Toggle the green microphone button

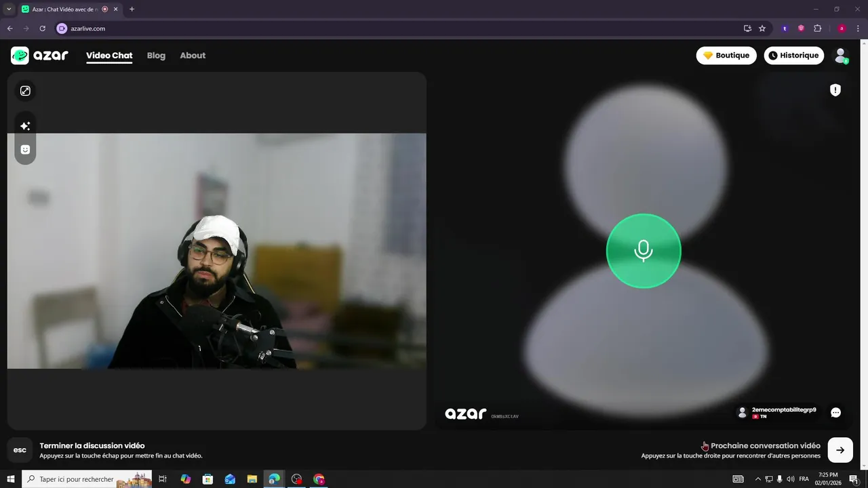[x=644, y=251]
